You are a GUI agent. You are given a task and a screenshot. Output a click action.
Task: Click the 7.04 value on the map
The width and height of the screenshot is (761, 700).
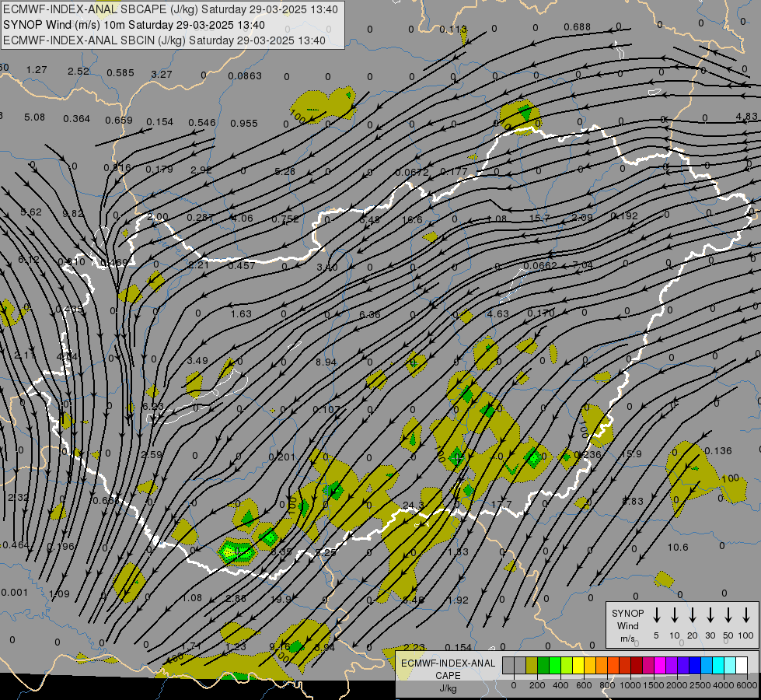tap(583, 264)
